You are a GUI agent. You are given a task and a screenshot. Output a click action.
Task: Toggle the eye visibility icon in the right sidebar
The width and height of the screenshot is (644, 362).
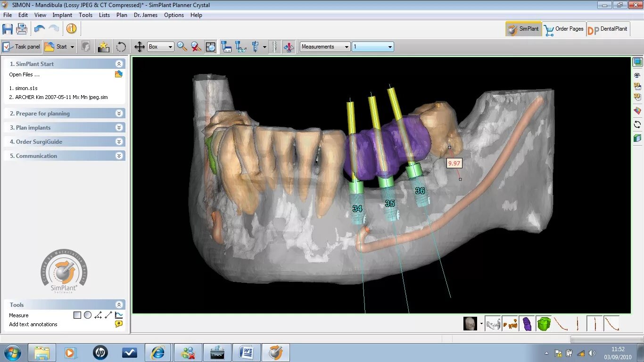pos(637,75)
